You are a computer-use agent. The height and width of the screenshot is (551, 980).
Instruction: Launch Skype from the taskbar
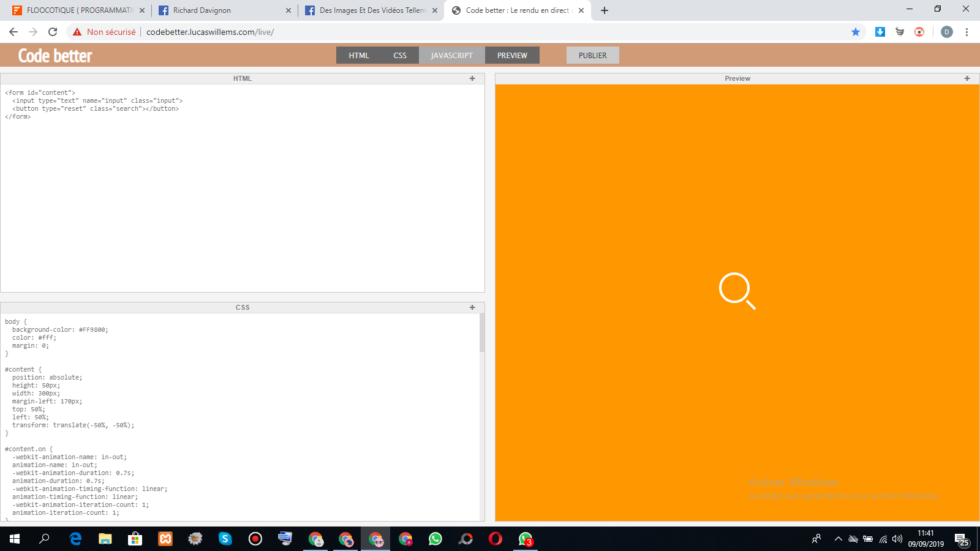pos(225,539)
